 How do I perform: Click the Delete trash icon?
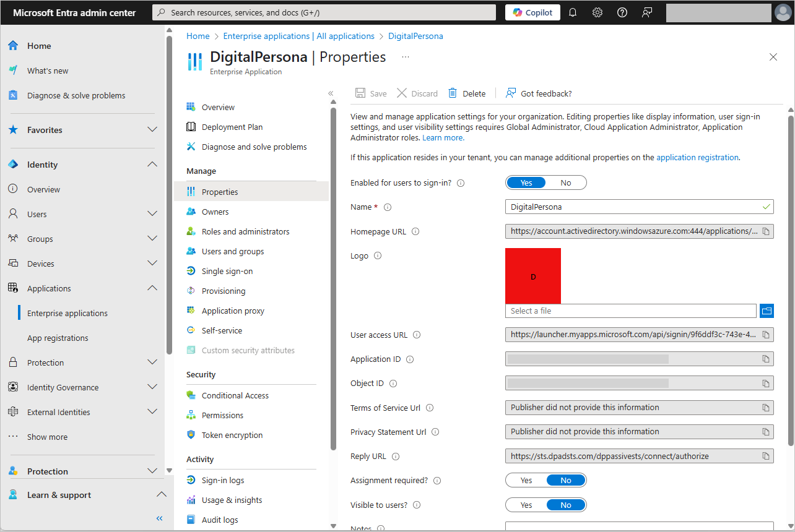point(453,93)
